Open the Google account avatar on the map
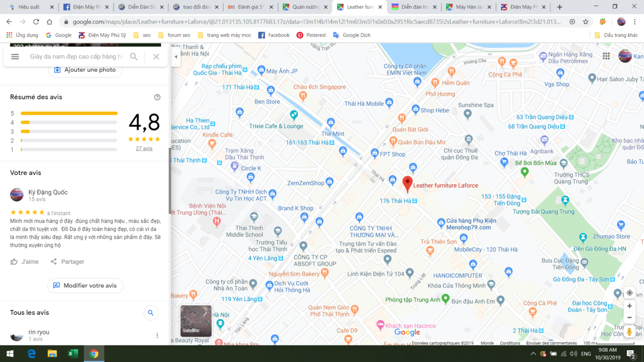Viewport: 644px width, 362px height. [x=625, y=56]
